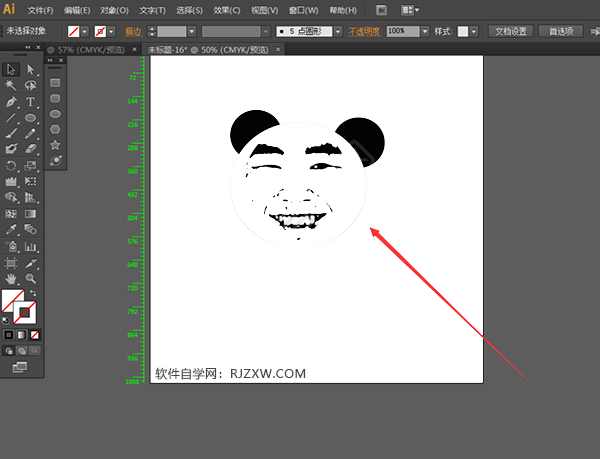Choose Rounded Rectangle in floating shape panel

pos(55,98)
